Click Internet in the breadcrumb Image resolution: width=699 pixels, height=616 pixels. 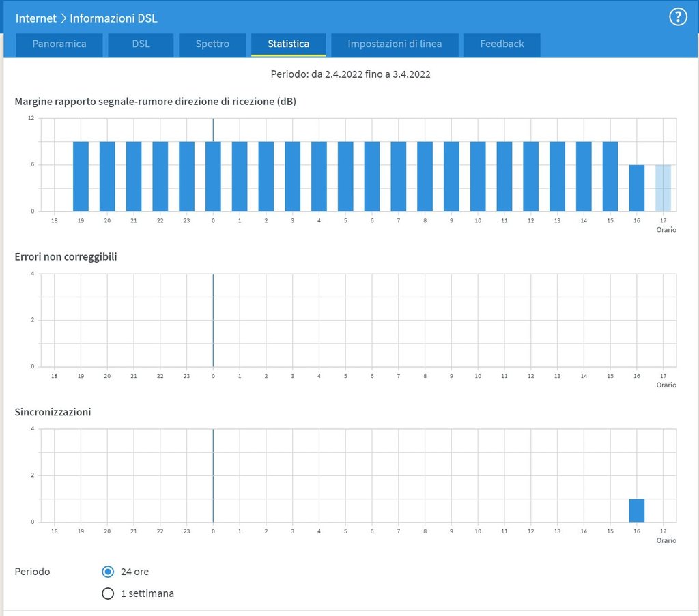tap(35, 18)
